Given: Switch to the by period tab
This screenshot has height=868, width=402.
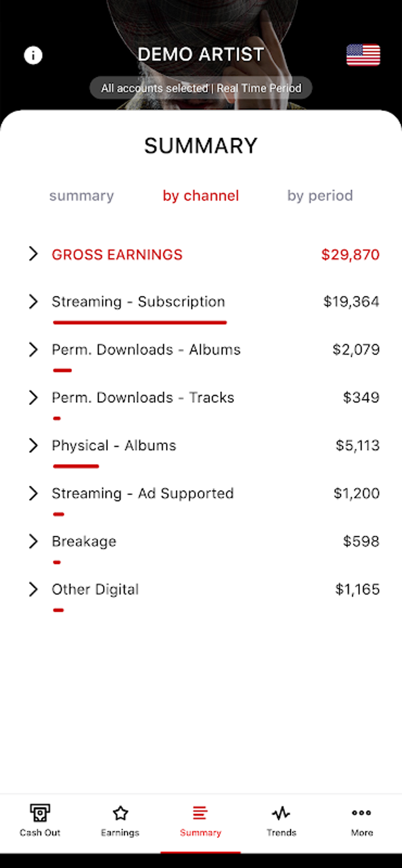Looking at the screenshot, I should tap(320, 196).
